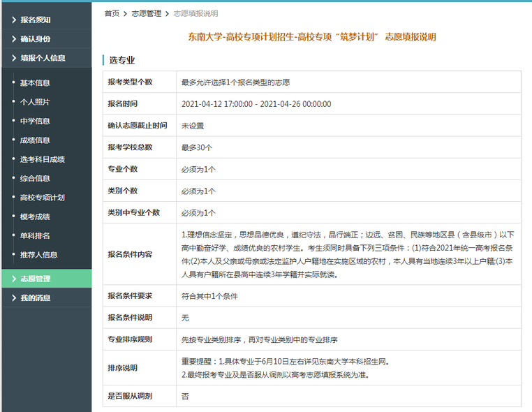532x412 pixels.
Task: Select 成绩信息 in the sidebar
Action: point(35,140)
